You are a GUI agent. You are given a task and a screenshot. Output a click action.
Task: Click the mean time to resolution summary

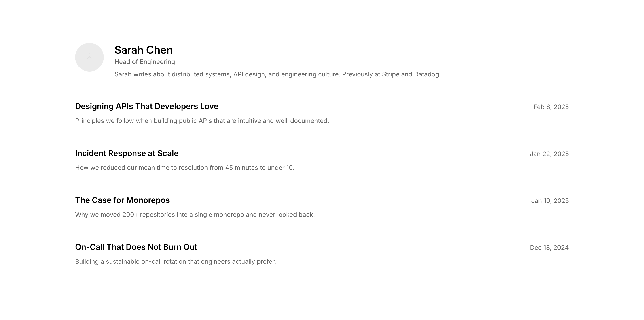tap(184, 168)
